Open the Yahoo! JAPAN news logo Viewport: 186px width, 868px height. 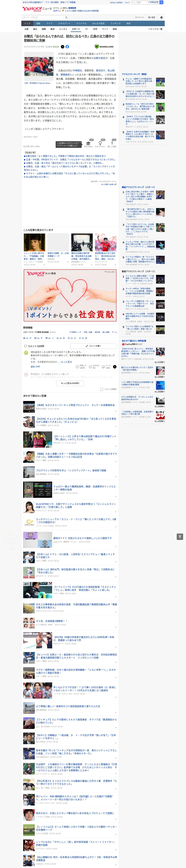tap(37, 9)
